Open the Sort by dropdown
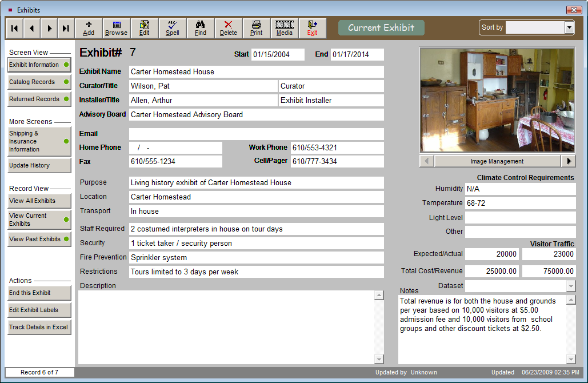The image size is (588, 383). 568,27
